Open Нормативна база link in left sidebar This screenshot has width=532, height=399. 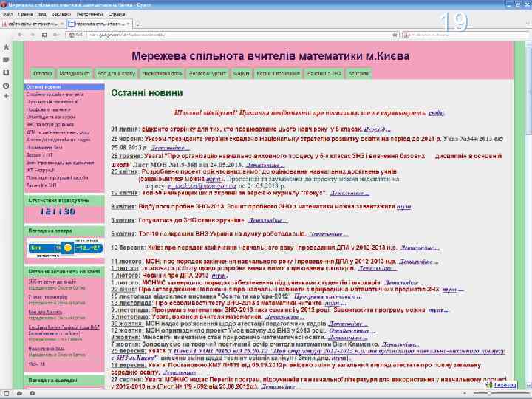point(44,148)
